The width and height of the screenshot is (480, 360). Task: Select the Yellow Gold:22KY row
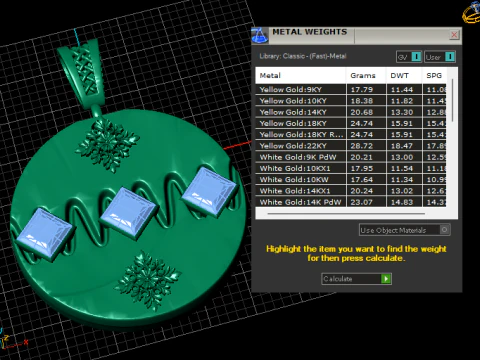point(351,146)
